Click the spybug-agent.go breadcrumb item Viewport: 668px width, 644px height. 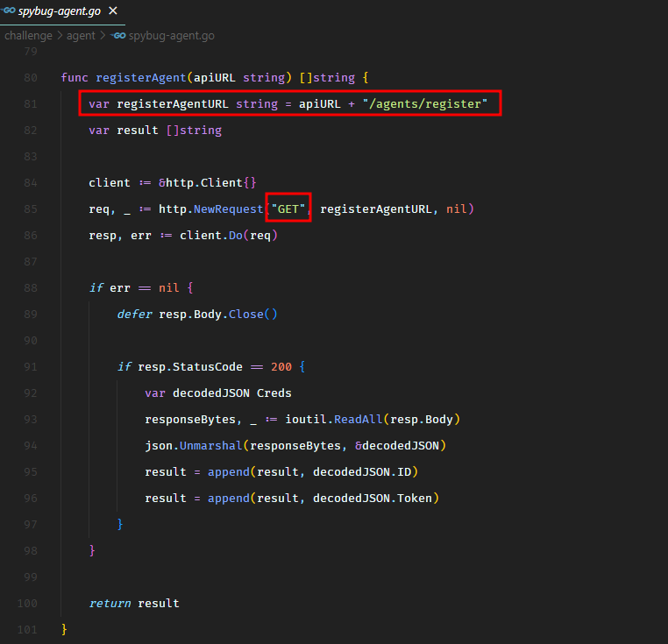(x=171, y=36)
